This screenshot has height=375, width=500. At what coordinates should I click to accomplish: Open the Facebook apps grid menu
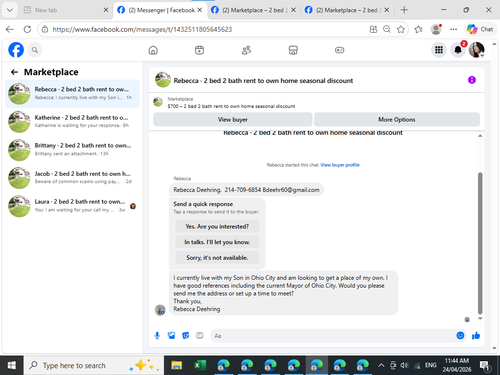(x=439, y=50)
